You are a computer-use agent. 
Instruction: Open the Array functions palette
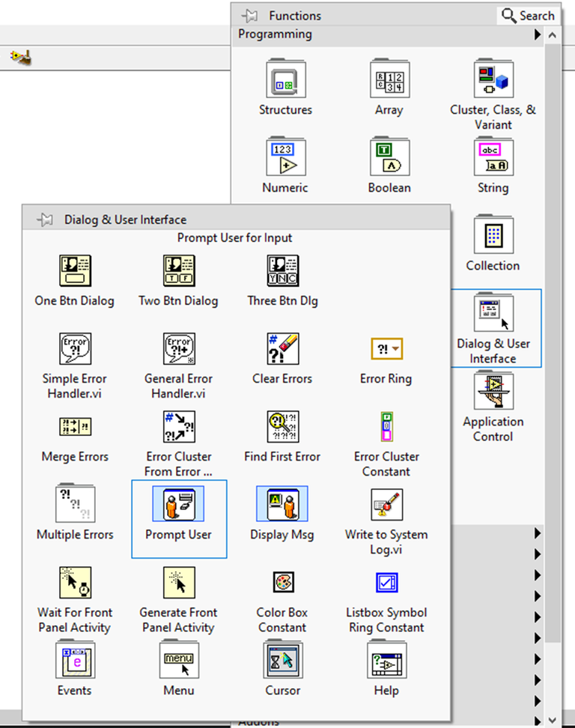pyautogui.click(x=389, y=79)
